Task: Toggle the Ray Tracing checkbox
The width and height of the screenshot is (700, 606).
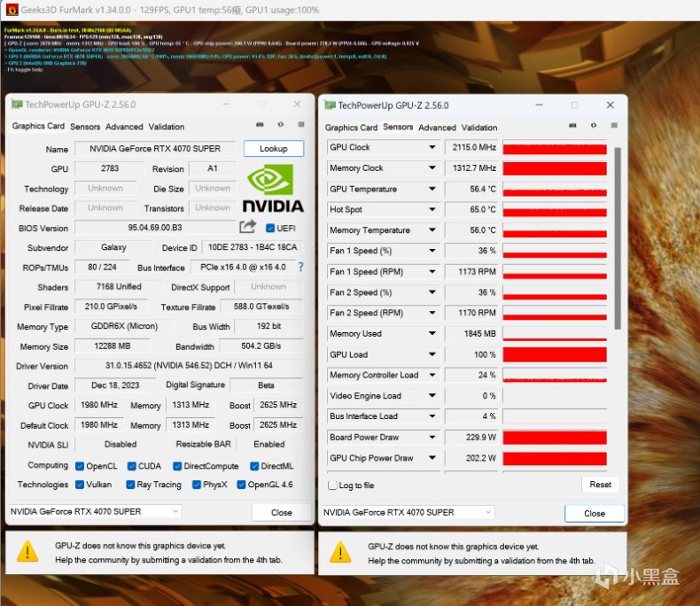Action: pyautogui.click(x=130, y=485)
